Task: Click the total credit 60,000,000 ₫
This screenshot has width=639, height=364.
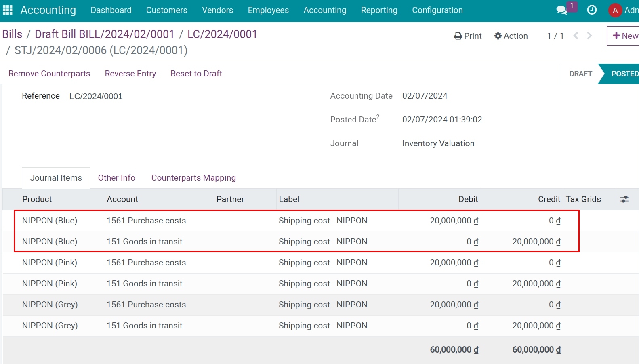Action: 537,350
